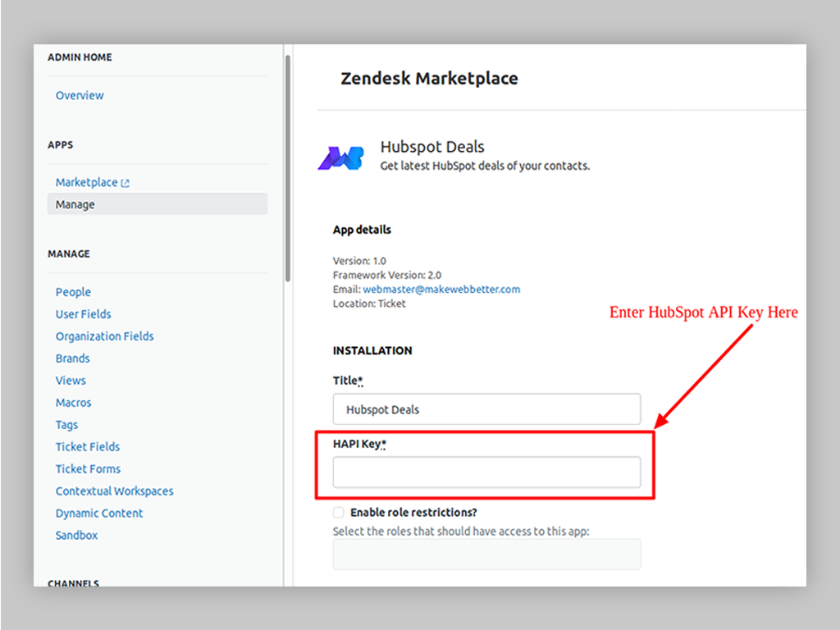Enable role restrictions checkbox
Image resolution: width=840 pixels, height=630 pixels.
coord(339,513)
